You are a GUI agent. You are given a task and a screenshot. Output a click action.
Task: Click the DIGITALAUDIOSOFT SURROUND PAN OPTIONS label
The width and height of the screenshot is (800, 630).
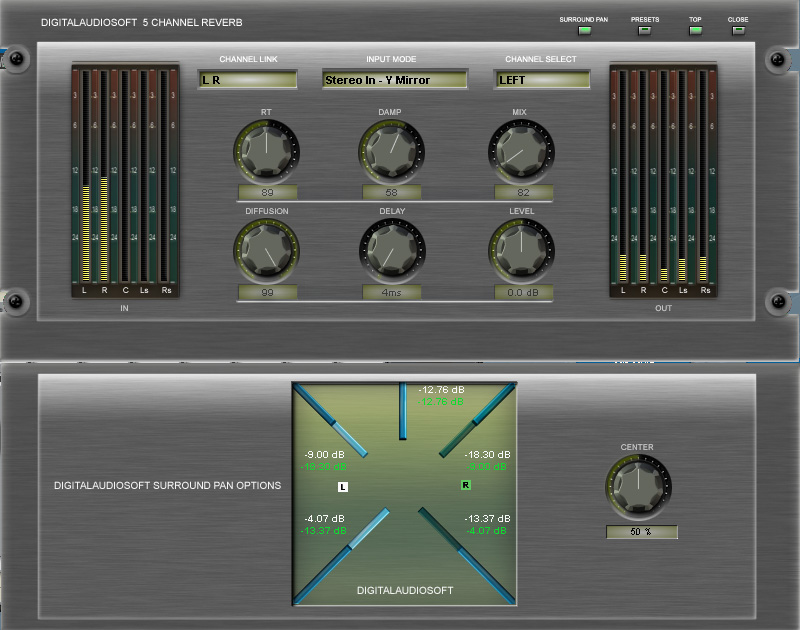167,486
